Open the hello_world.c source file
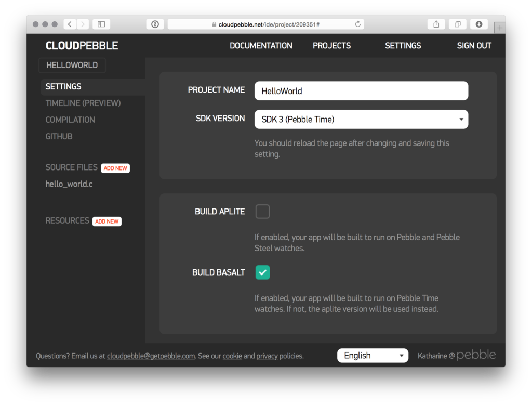The width and height of the screenshot is (532, 405). (x=69, y=184)
